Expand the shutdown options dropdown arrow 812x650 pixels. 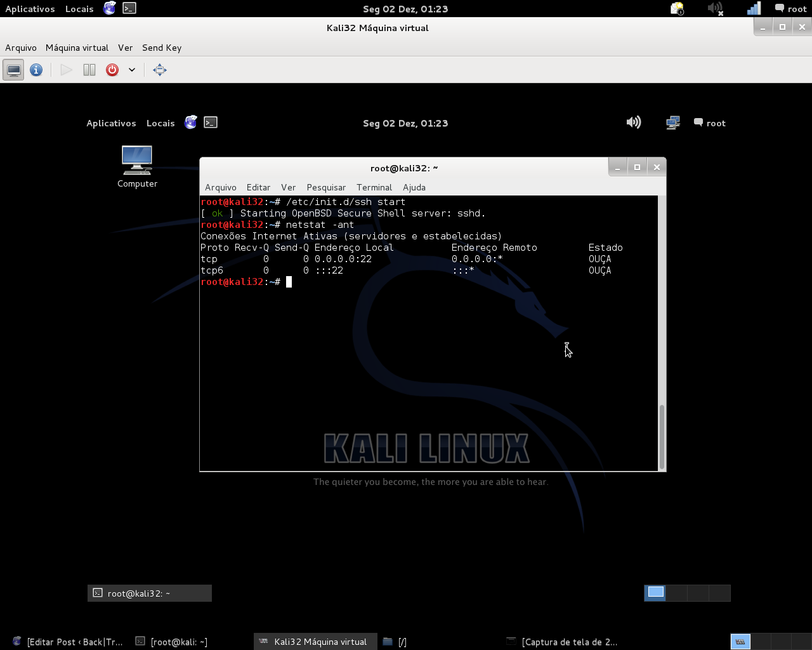click(x=132, y=70)
